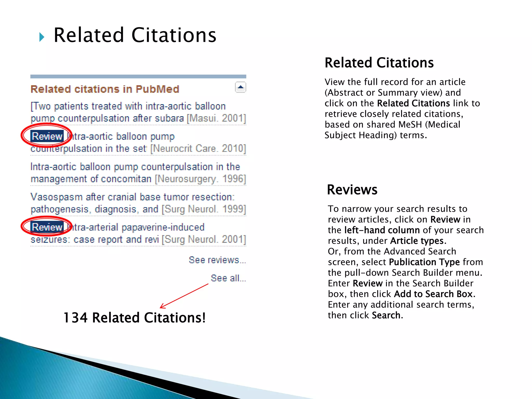Click the Review badge beside papaverine-induced seizures
Viewport: 532px width, 399px height.
(47, 227)
